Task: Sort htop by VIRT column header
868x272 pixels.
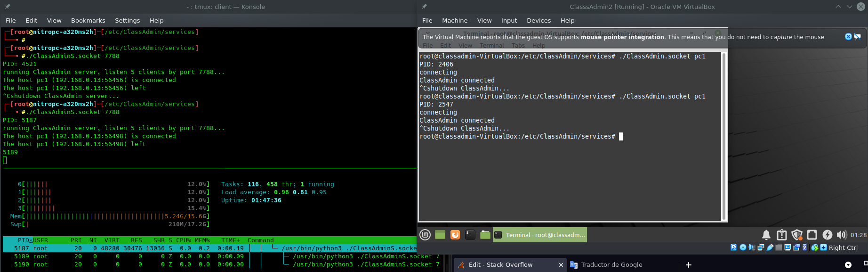Action: (x=112, y=240)
